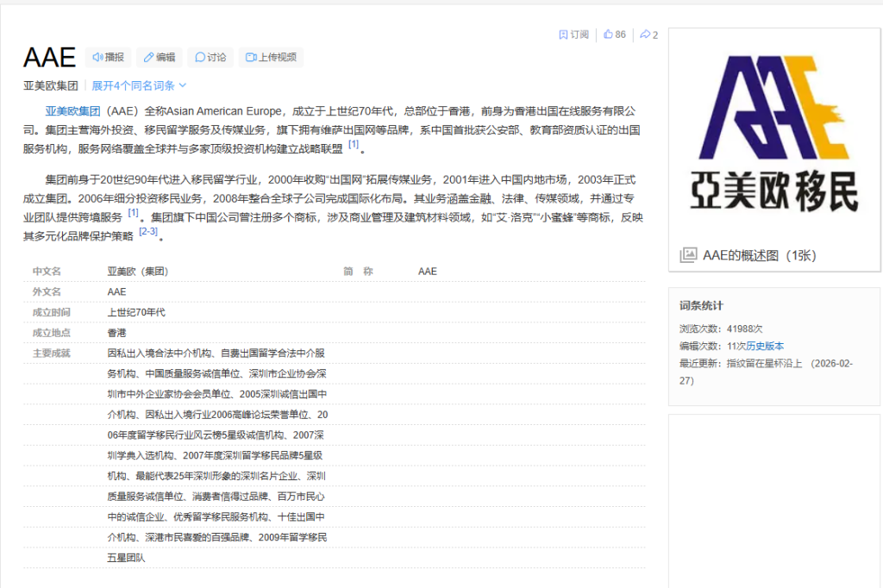Click the 上世纪70年代 value

(136, 312)
